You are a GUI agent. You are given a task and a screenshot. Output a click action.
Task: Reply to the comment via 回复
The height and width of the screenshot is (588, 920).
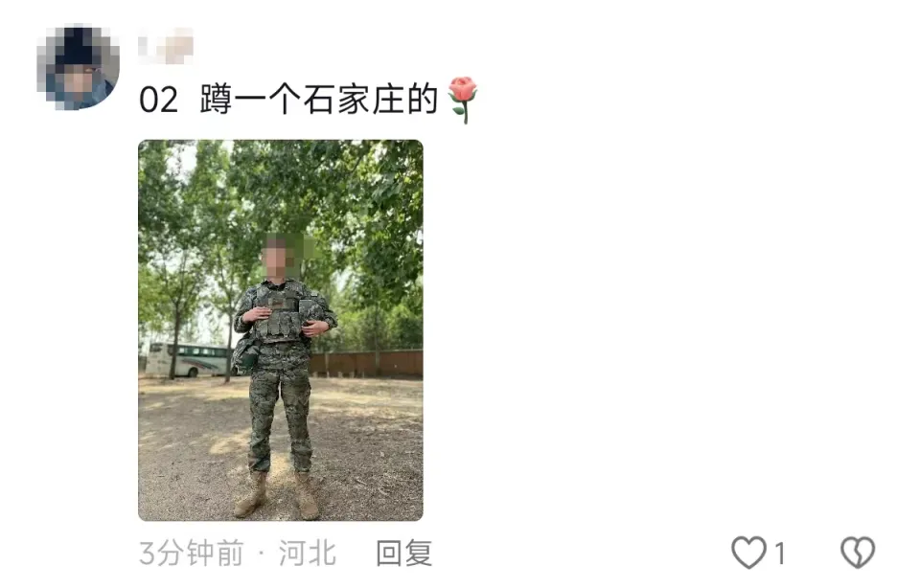404,553
